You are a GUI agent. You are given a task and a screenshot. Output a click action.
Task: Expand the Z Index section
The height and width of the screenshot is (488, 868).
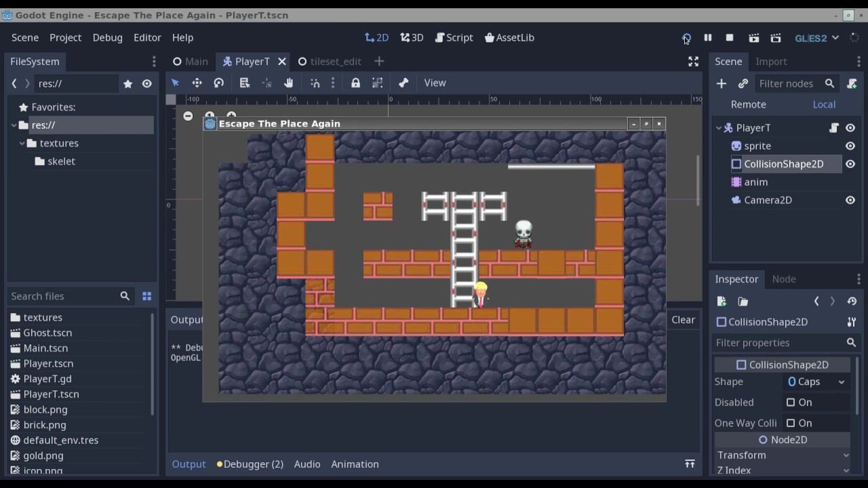[x=783, y=470]
